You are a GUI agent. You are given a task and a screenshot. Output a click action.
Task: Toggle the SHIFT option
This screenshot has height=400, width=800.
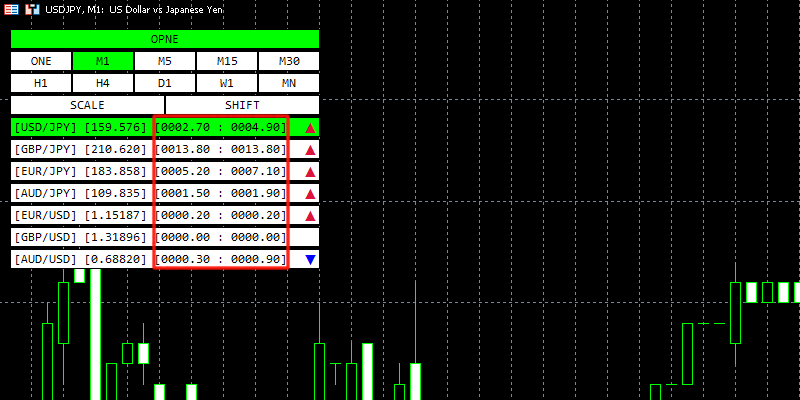(x=242, y=105)
